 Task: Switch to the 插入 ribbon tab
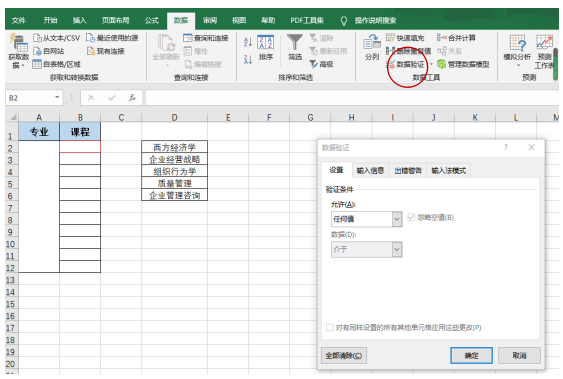point(79,20)
